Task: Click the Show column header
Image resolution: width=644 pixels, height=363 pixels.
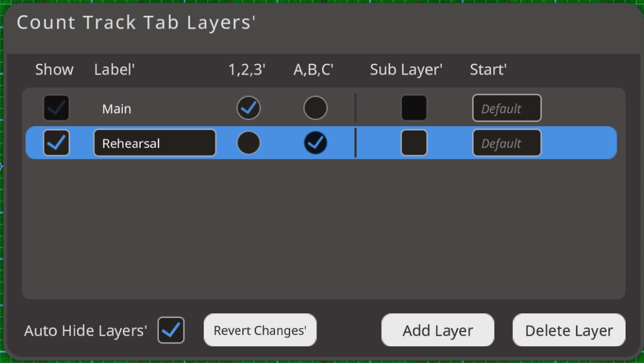Action: [54, 70]
